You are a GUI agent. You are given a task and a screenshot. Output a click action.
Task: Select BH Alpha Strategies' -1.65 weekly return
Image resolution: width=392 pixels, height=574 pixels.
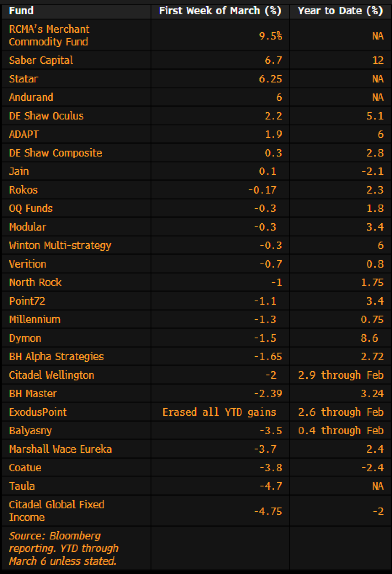tap(268, 356)
